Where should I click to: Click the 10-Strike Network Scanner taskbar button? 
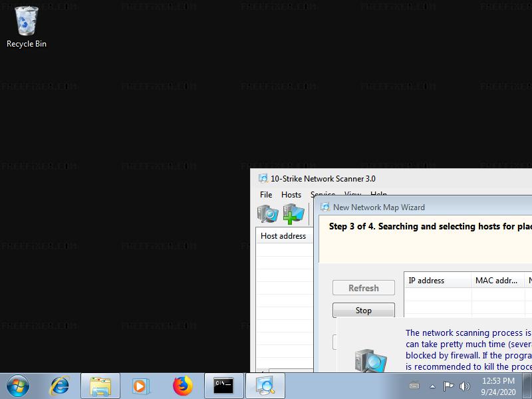coord(265,386)
